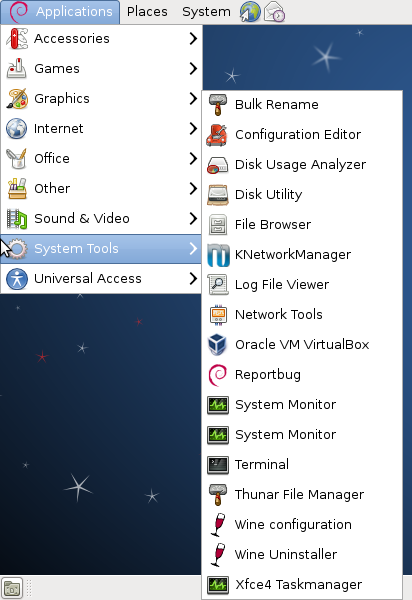Expand the Accessories submenu arrow
412x600 pixels.
click(193, 38)
